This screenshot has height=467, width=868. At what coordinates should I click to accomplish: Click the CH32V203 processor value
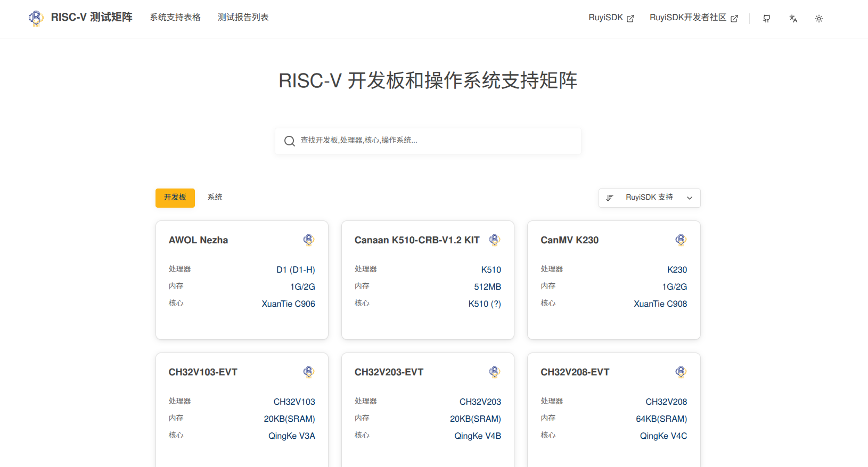pyautogui.click(x=480, y=402)
